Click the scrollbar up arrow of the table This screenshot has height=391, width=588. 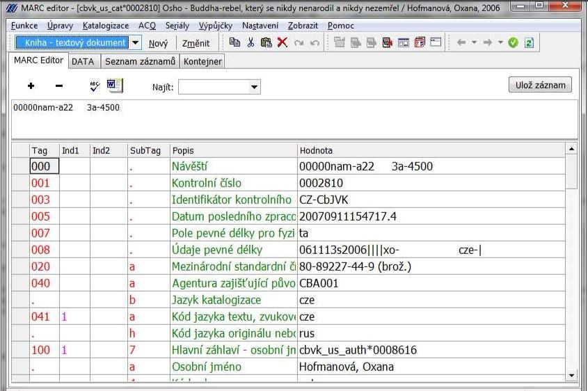pos(571,149)
